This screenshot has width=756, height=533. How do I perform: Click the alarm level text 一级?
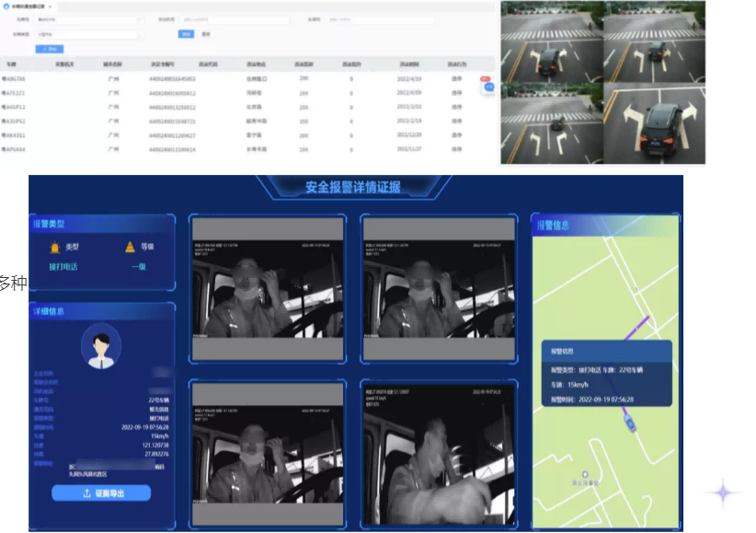(x=139, y=267)
